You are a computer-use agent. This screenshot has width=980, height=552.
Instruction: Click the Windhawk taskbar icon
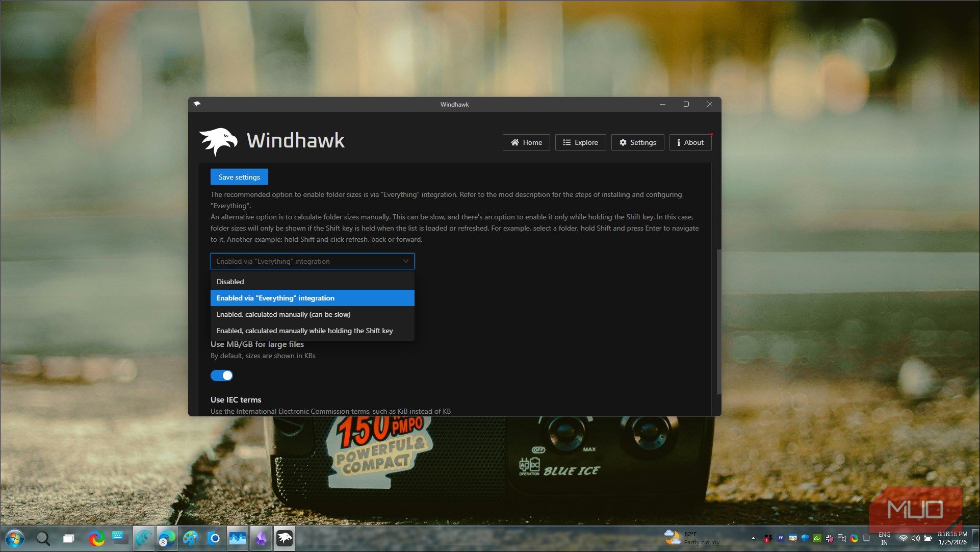tap(285, 538)
